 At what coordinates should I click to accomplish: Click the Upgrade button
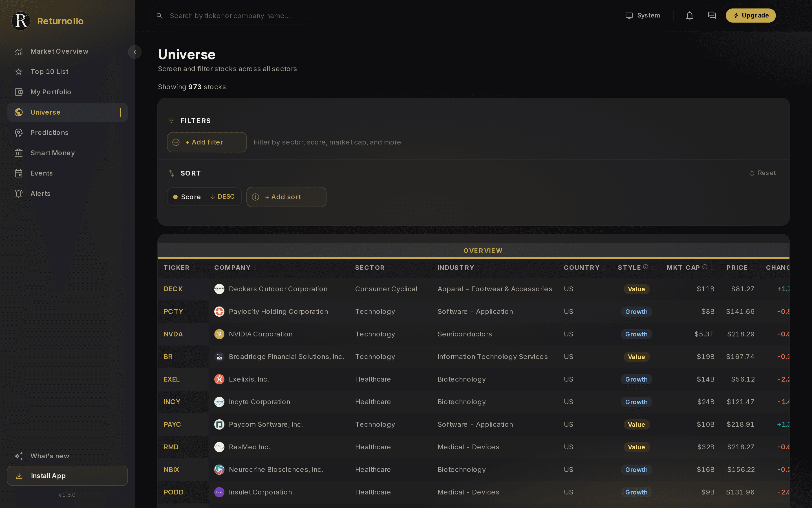(750, 16)
